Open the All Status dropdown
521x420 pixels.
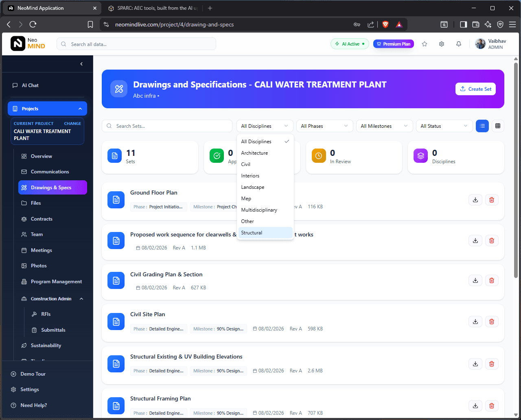pyautogui.click(x=444, y=126)
